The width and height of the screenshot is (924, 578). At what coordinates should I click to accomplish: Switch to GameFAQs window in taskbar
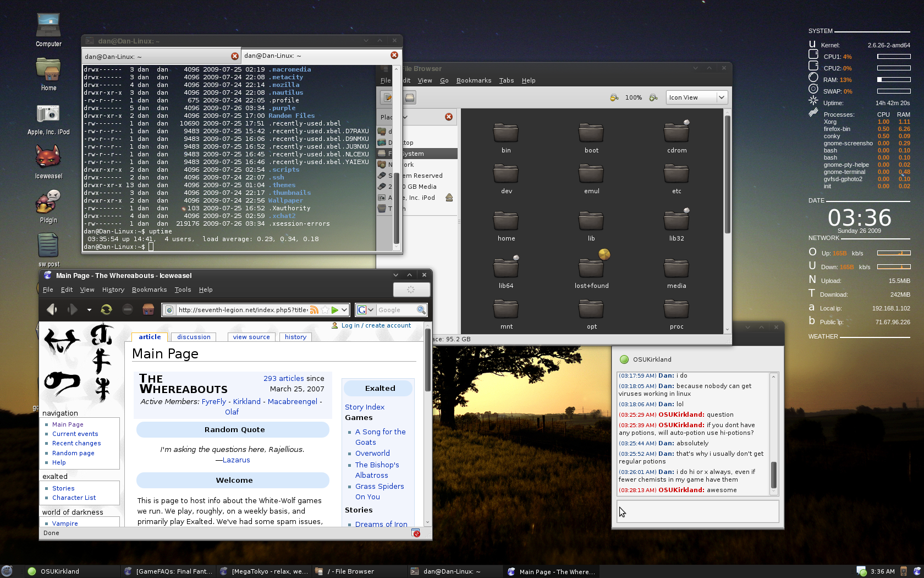tap(168, 571)
